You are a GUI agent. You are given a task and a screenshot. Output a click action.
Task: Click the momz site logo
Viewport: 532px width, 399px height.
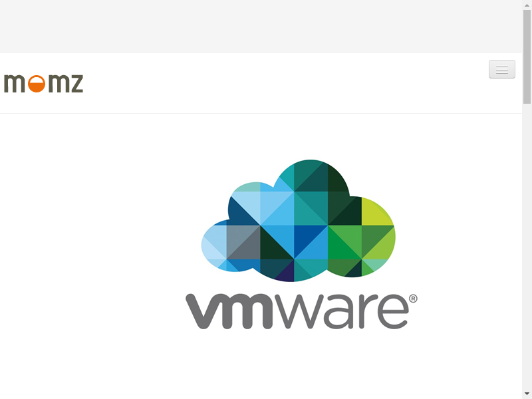(x=43, y=84)
